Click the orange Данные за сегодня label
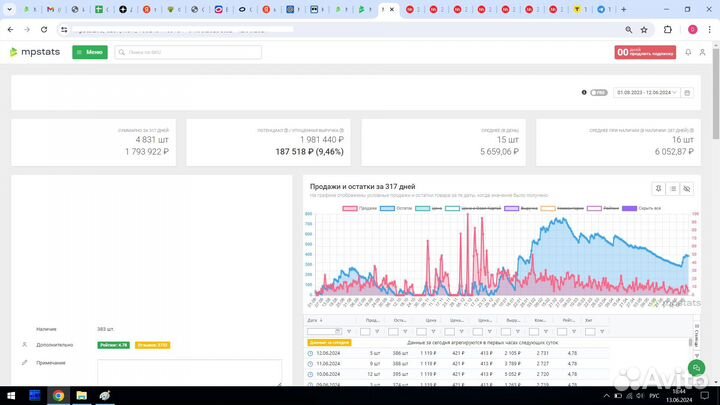 tap(327, 342)
